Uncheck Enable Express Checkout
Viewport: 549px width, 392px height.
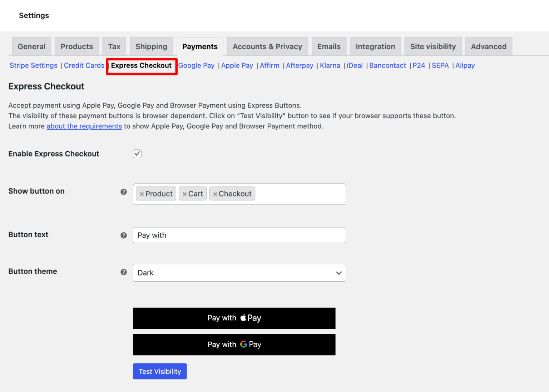[x=137, y=154]
